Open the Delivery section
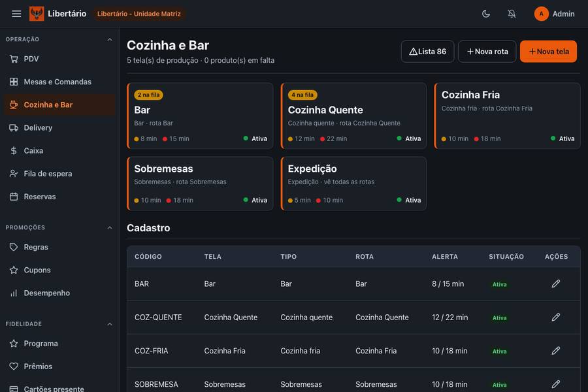Viewport: 588px width, 392px height. coord(59,127)
